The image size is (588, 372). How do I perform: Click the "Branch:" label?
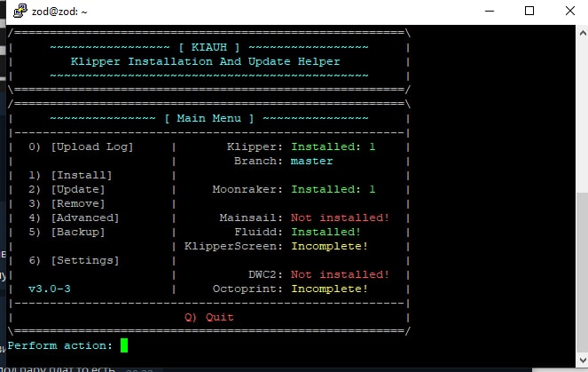pos(258,161)
